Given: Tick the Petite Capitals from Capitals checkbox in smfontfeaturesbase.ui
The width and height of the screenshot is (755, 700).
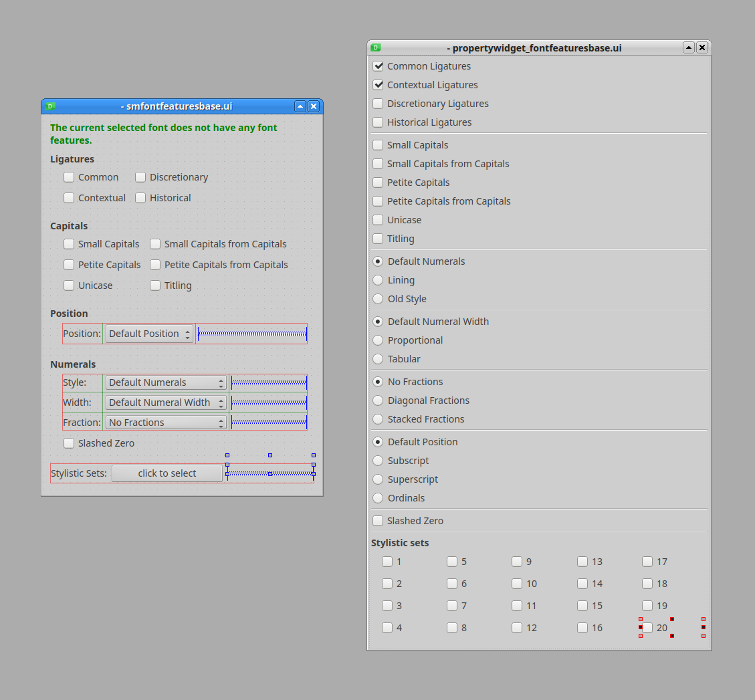Looking at the screenshot, I should point(155,265).
